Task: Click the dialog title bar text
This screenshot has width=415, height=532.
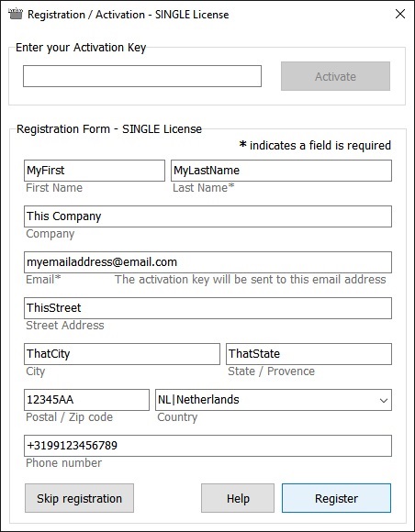Action: pos(128,15)
